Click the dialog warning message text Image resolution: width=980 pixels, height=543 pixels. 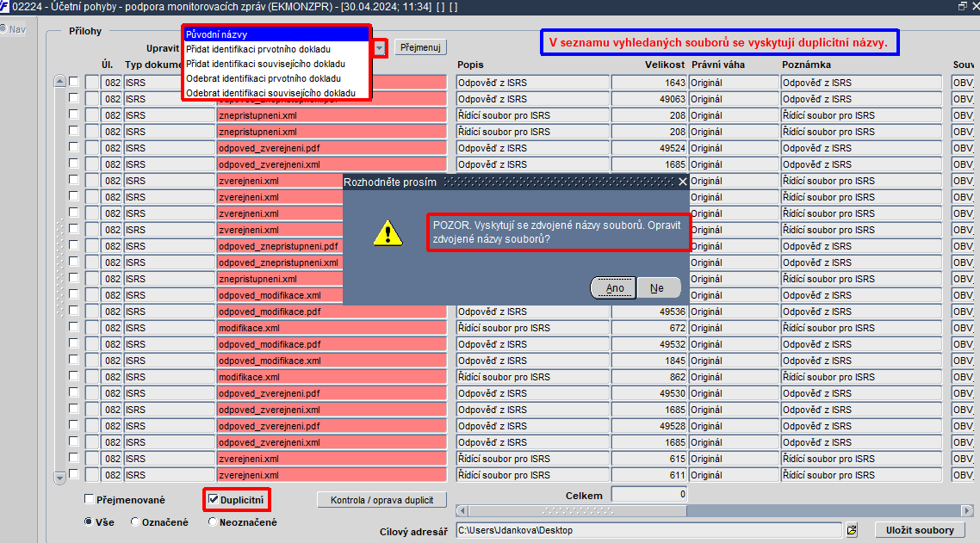point(557,231)
